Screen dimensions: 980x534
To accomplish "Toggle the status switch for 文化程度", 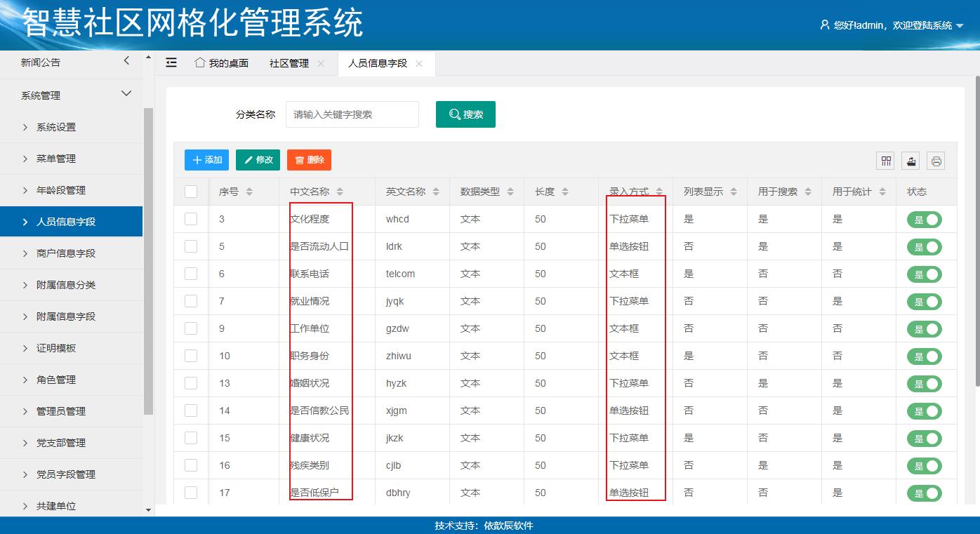I will (924, 220).
